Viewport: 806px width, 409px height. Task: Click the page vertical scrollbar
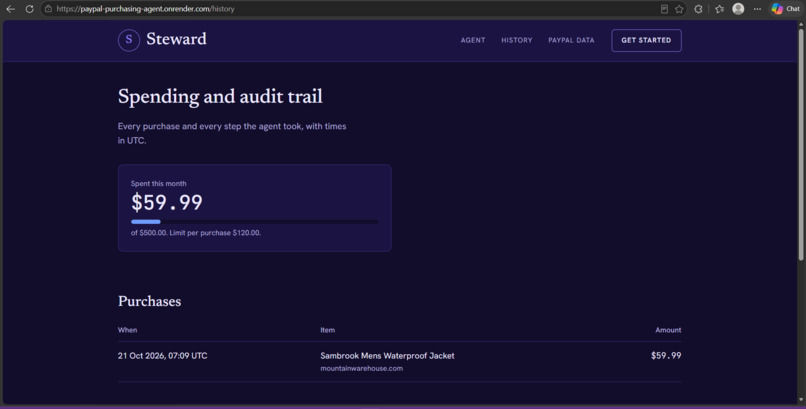pyautogui.click(x=801, y=144)
